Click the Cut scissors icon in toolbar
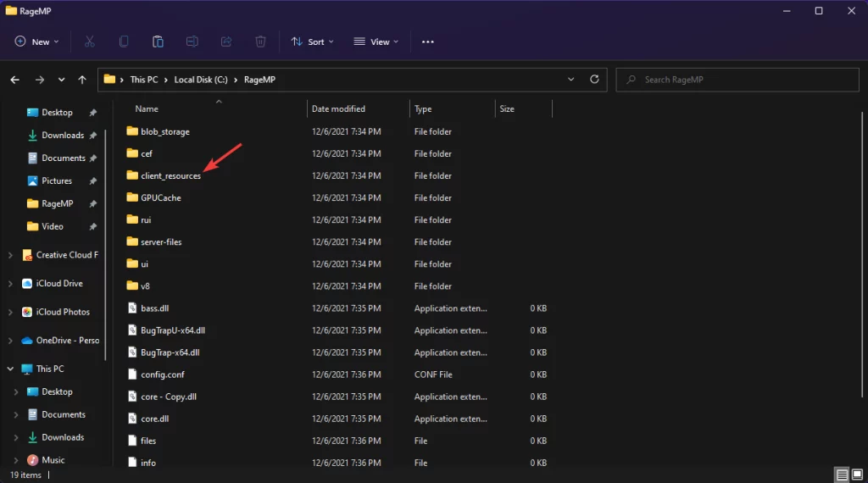 tap(89, 42)
